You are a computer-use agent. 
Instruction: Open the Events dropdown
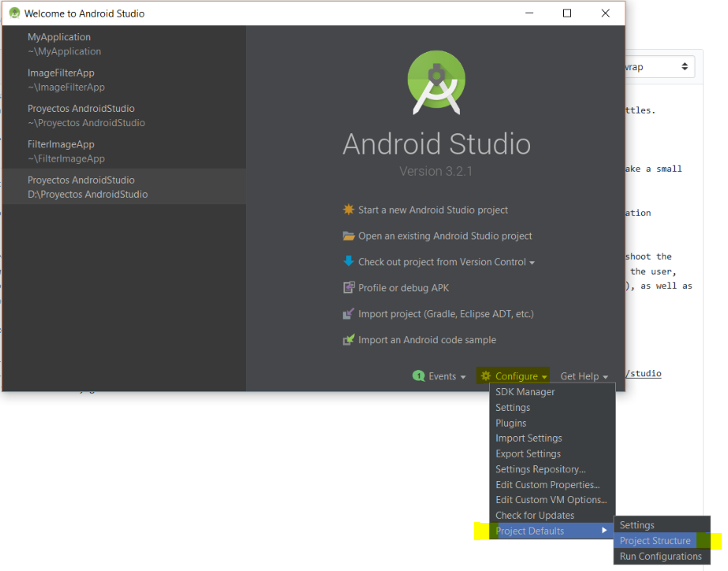point(446,376)
